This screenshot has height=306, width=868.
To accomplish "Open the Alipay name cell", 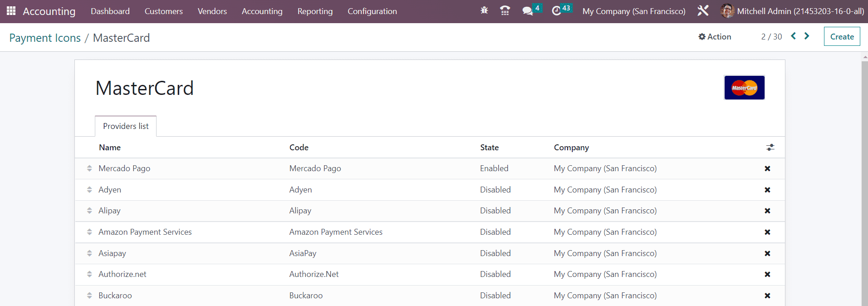I will pos(109,211).
